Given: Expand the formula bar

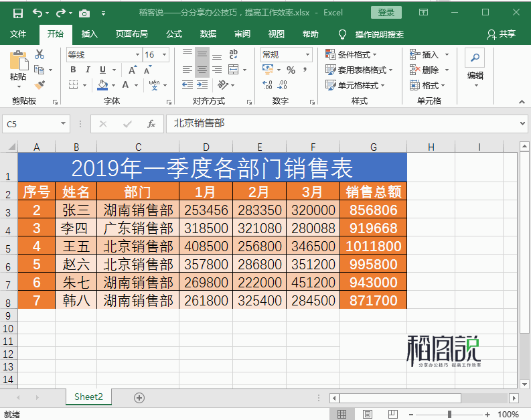Looking at the screenshot, I should click(522, 124).
